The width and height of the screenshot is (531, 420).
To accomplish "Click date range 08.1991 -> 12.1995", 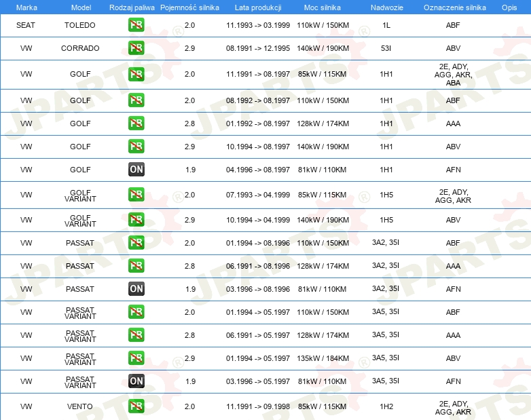I will point(258,48).
